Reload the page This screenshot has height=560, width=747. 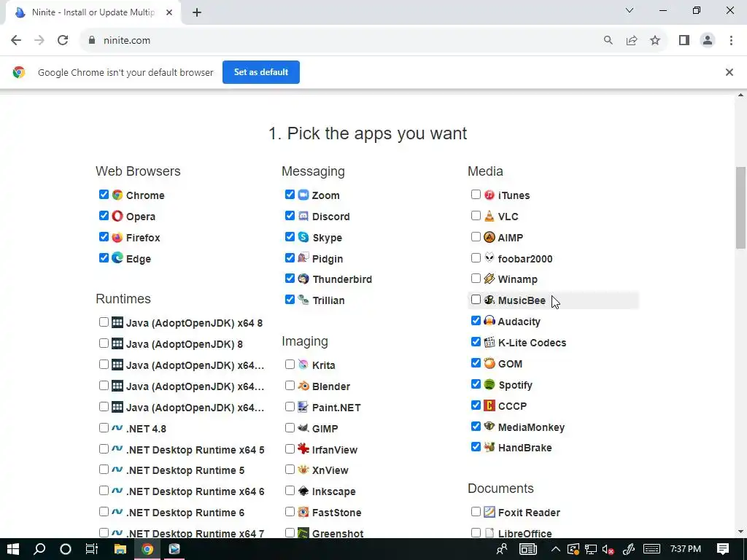pyautogui.click(x=63, y=41)
